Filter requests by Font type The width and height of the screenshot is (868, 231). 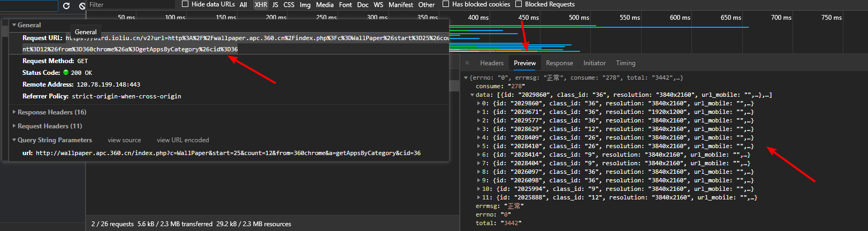(346, 5)
